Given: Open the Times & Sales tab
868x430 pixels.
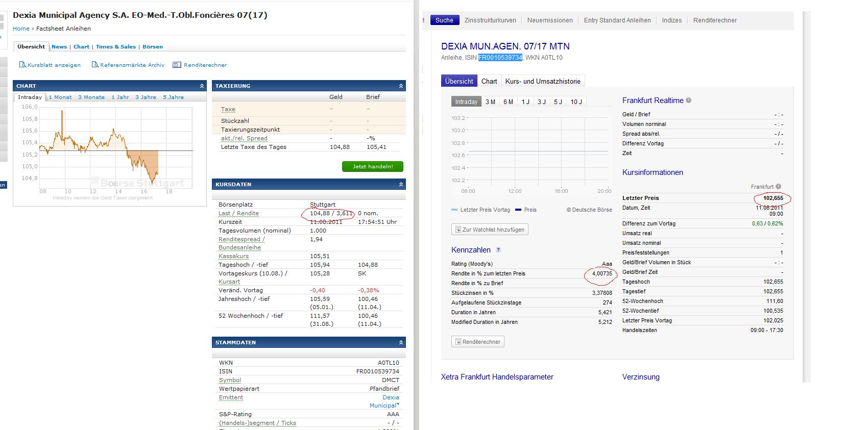Looking at the screenshot, I should tap(116, 46).
